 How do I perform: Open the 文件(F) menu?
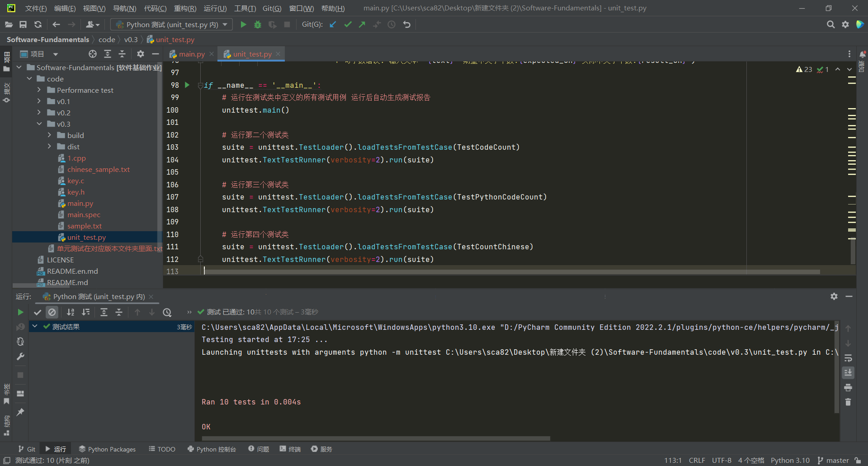tap(36, 8)
